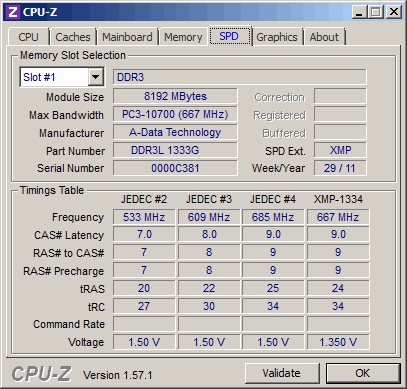Click the 685 MHz frequency cell
This screenshot has height=389, width=407.
point(273,217)
